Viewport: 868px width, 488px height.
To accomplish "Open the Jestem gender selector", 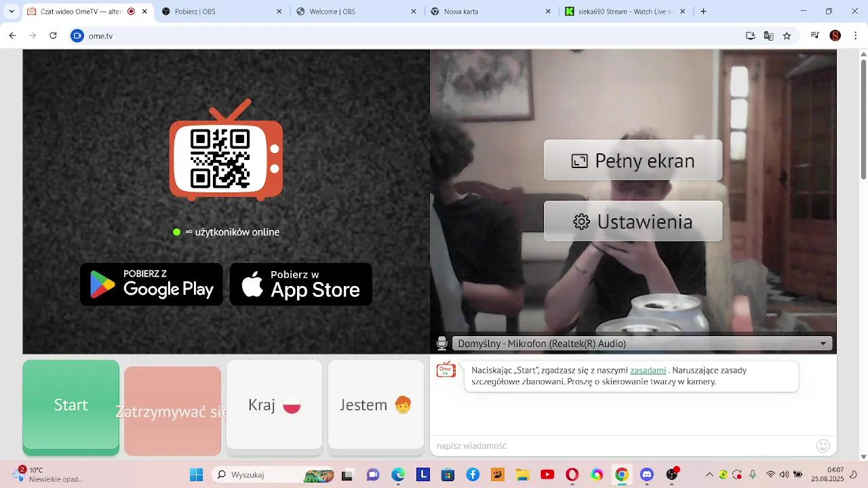I will 376,405.
